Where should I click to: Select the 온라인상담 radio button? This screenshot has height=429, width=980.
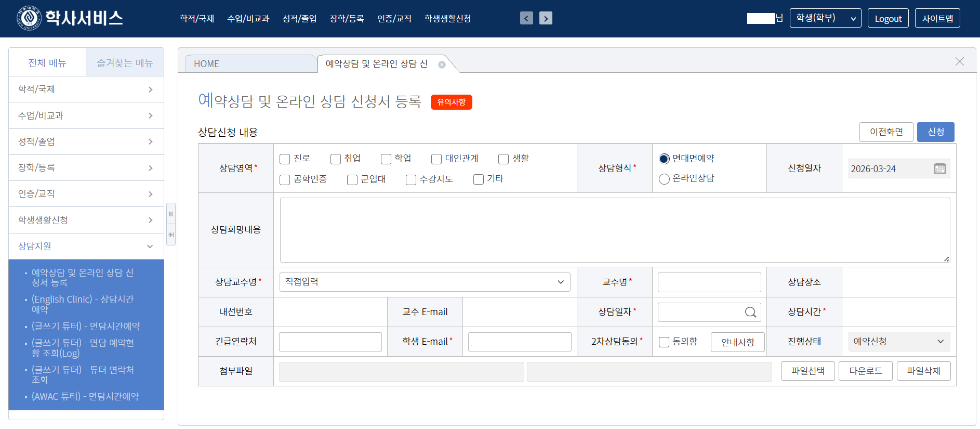(x=664, y=179)
